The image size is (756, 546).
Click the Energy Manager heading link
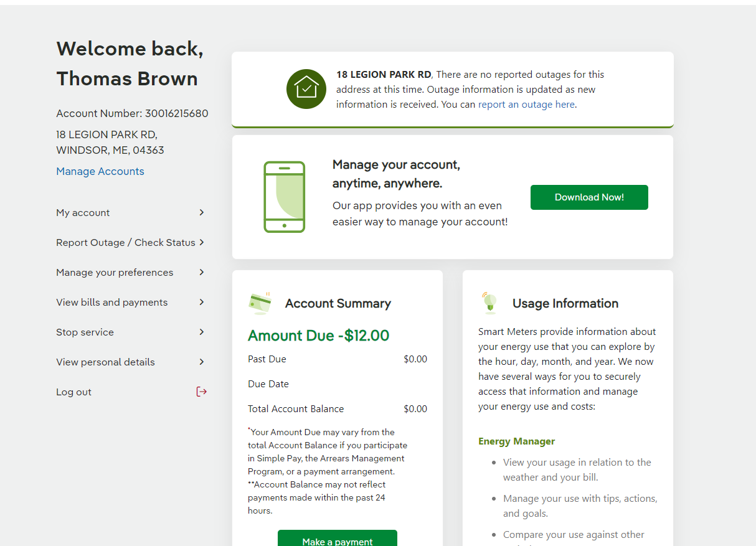(516, 441)
